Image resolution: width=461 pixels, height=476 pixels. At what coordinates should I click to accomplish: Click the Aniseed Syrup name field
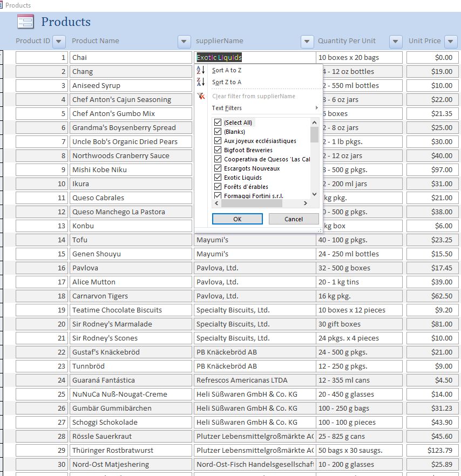pos(131,85)
